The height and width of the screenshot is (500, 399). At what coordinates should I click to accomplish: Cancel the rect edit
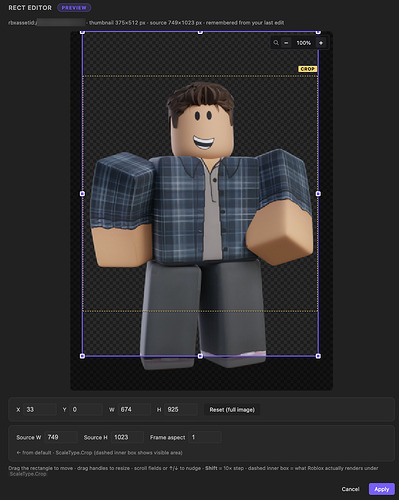(350, 489)
